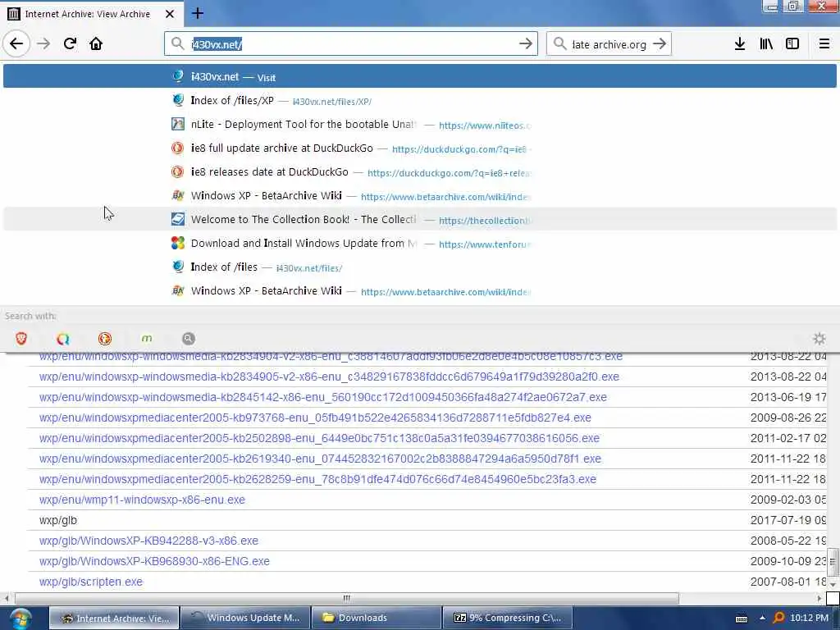Screen dimensions: 840x630
Task: Open mediacenter2005-kb2619340-enu exe link
Action: (x=321, y=459)
